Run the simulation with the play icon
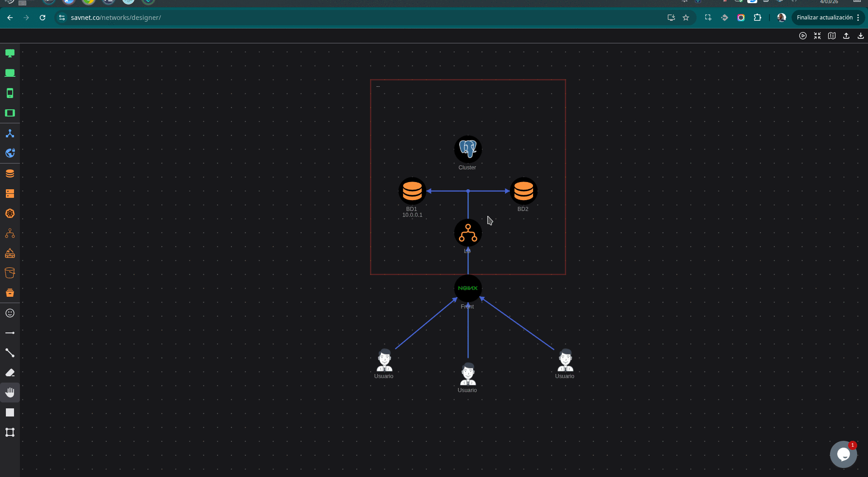Viewport: 868px width, 477px height. tap(803, 36)
